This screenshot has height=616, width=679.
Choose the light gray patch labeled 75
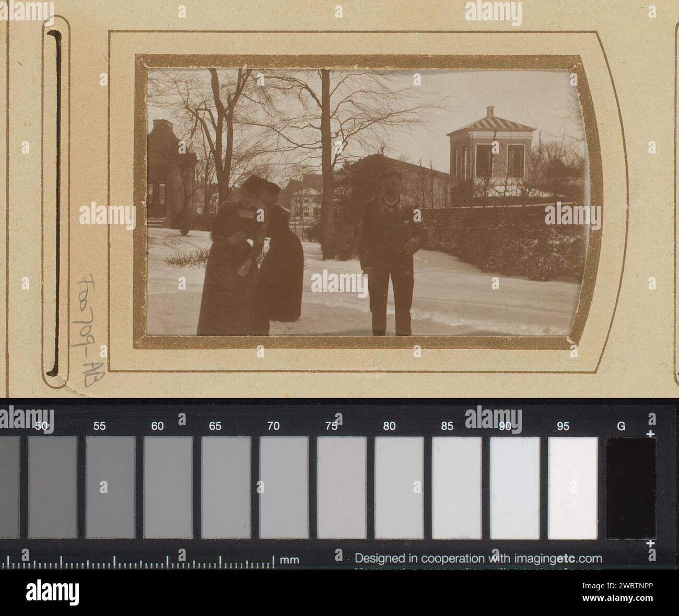click(342, 487)
